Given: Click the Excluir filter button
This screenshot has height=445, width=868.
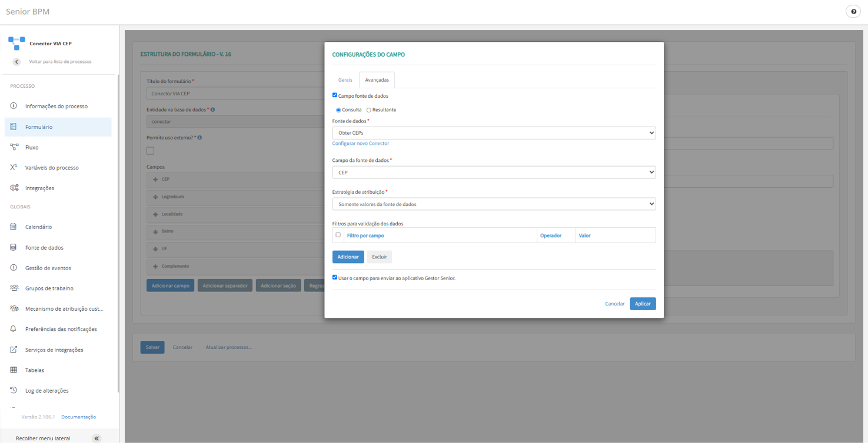Looking at the screenshot, I should [x=380, y=257].
